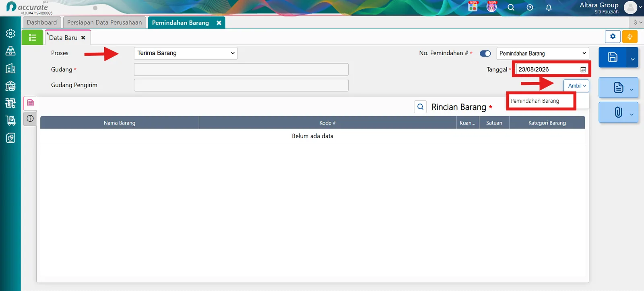This screenshot has width=644, height=291.
Task: Open the help question mark icon
Action: pos(530,7)
